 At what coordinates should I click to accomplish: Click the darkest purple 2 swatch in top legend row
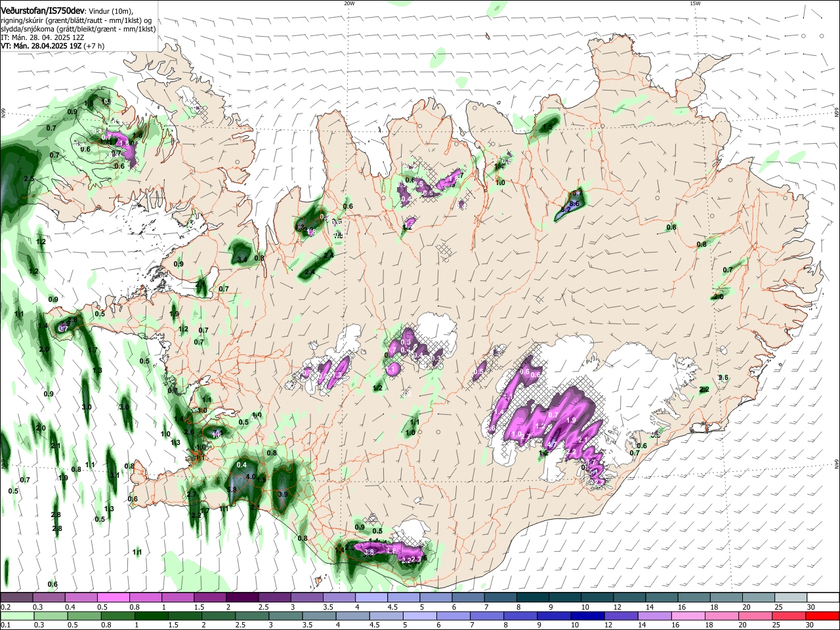pos(242,598)
